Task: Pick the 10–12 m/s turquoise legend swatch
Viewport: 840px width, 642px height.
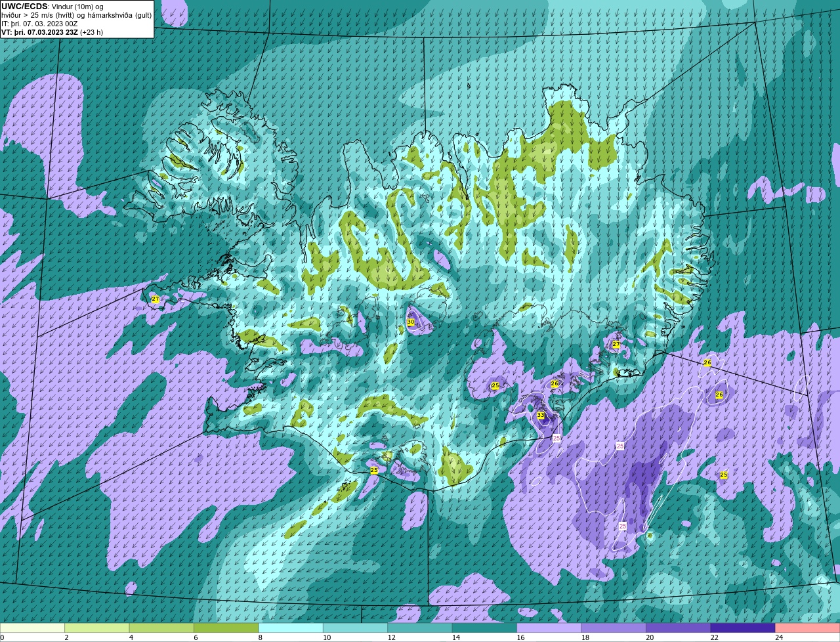Action: pyautogui.click(x=356, y=628)
